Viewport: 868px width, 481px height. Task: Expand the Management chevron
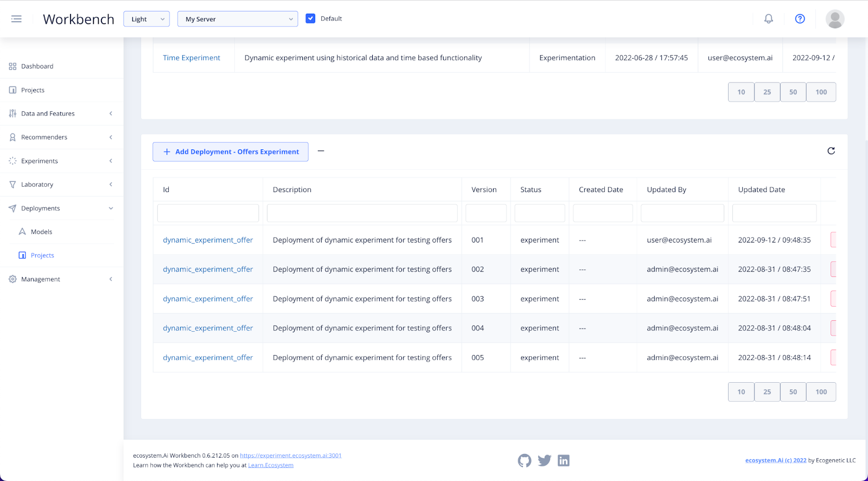(111, 279)
